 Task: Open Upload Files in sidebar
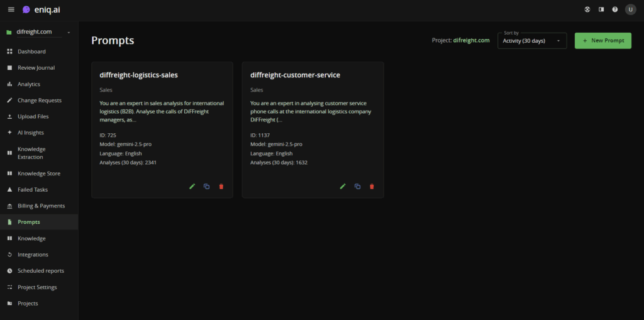pyautogui.click(x=39, y=117)
